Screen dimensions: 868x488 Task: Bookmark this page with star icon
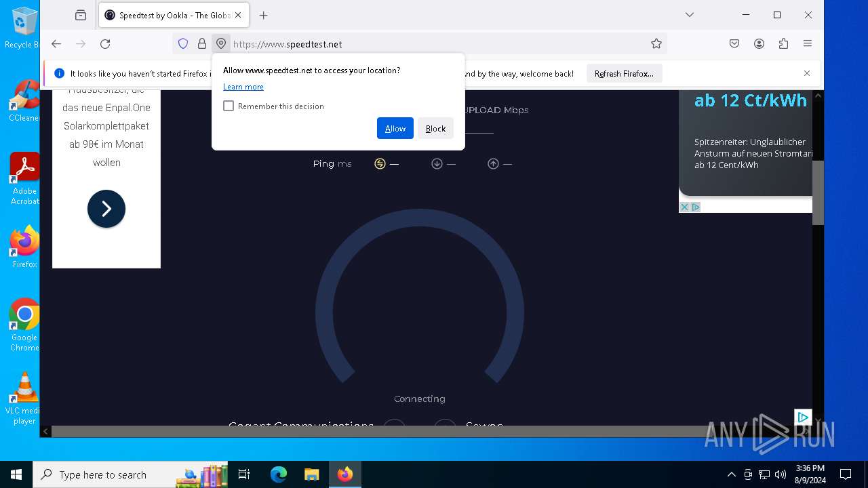[656, 43]
